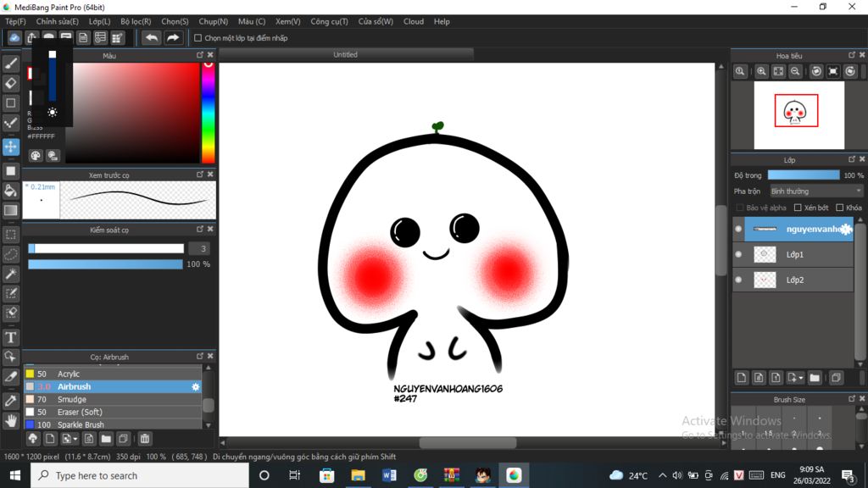Select the Magic Wand tool

[10, 274]
